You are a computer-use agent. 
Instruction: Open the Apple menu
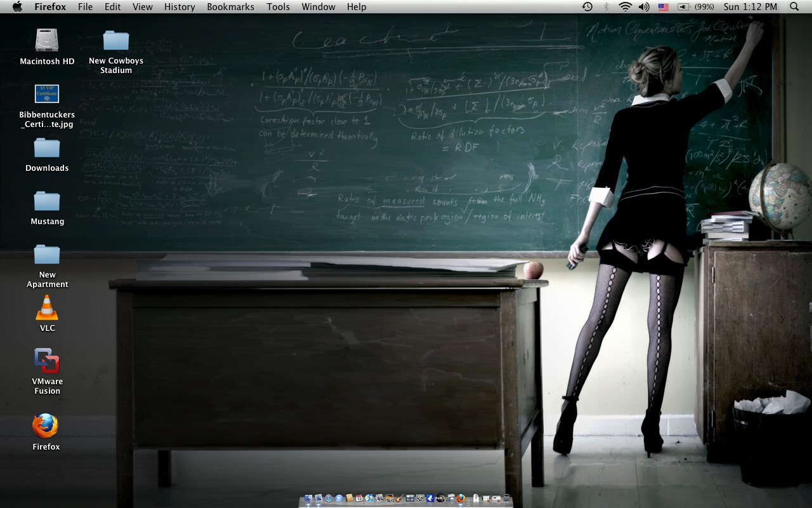pos(17,6)
